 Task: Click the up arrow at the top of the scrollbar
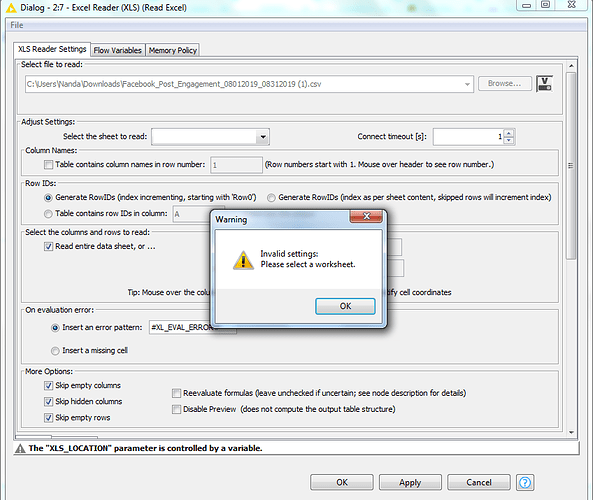pyautogui.click(x=571, y=66)
